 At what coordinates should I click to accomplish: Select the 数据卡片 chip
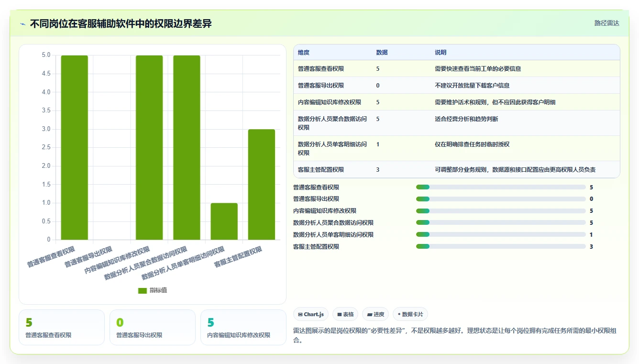[410, 314]
